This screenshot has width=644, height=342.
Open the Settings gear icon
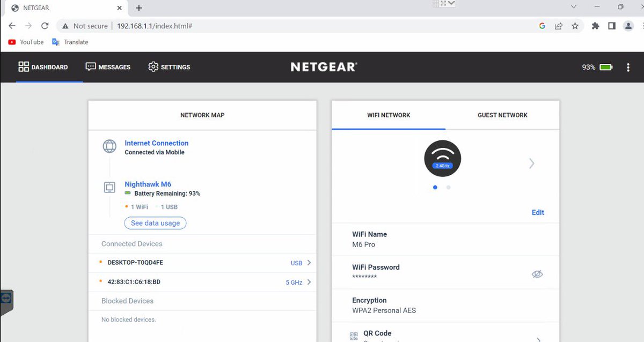pos(153,66)
